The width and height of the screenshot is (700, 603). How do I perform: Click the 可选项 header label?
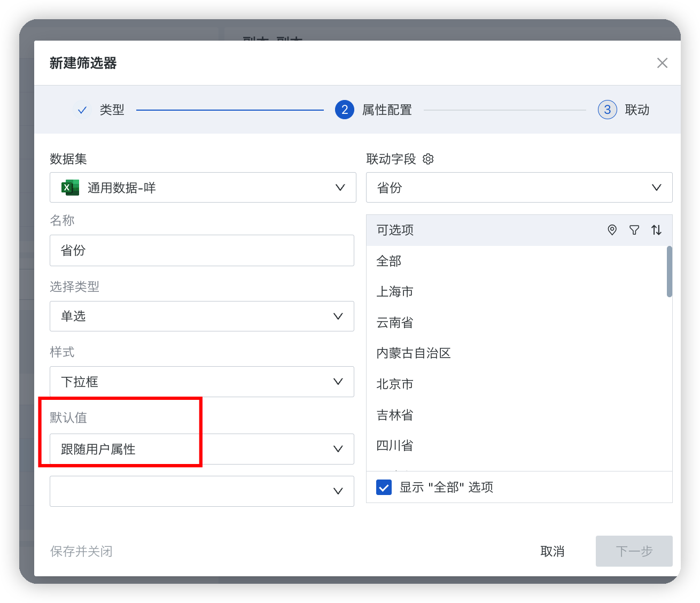[x=395, y=230]
